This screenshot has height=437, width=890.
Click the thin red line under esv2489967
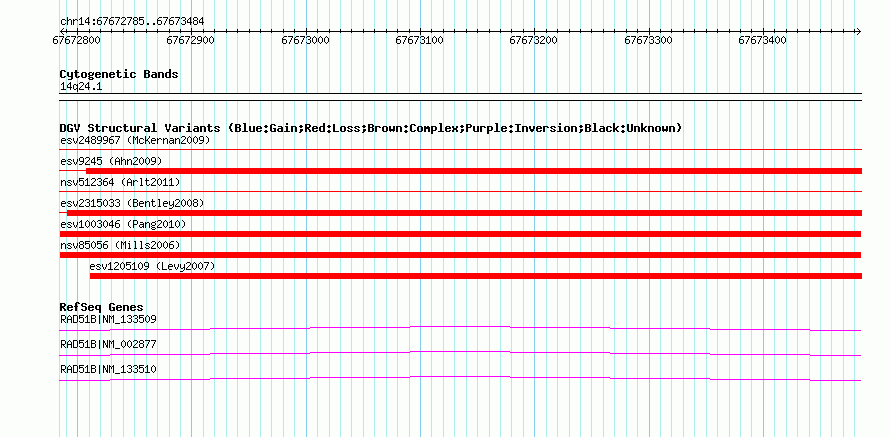coord(460,150)
